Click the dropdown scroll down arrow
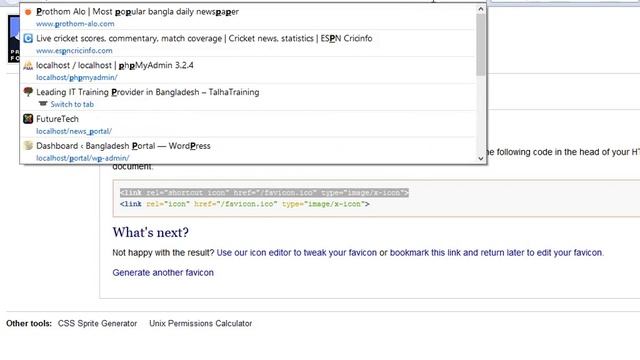The height and width of the screenshot is (360, 640). [x=481, y=158]
